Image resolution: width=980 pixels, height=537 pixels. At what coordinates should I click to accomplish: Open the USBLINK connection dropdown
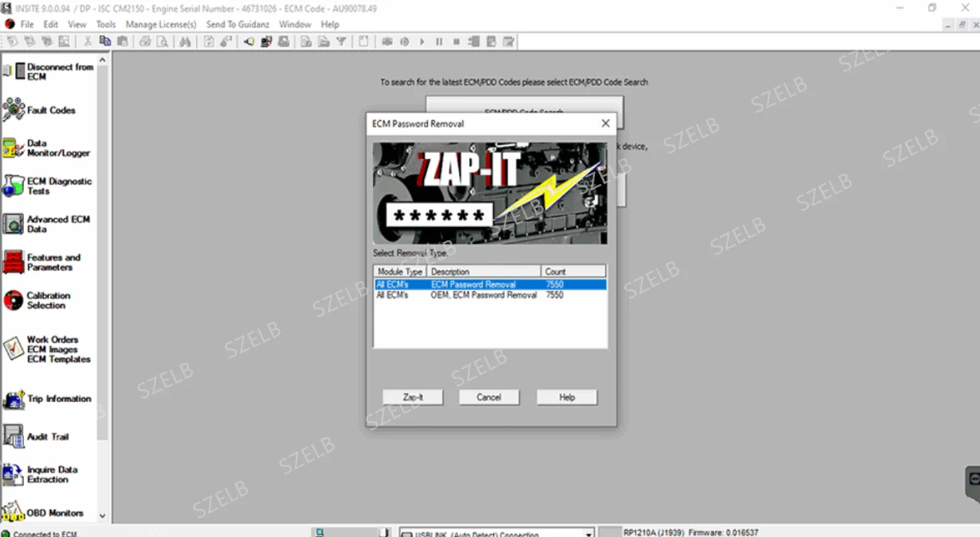coord(588,534)
